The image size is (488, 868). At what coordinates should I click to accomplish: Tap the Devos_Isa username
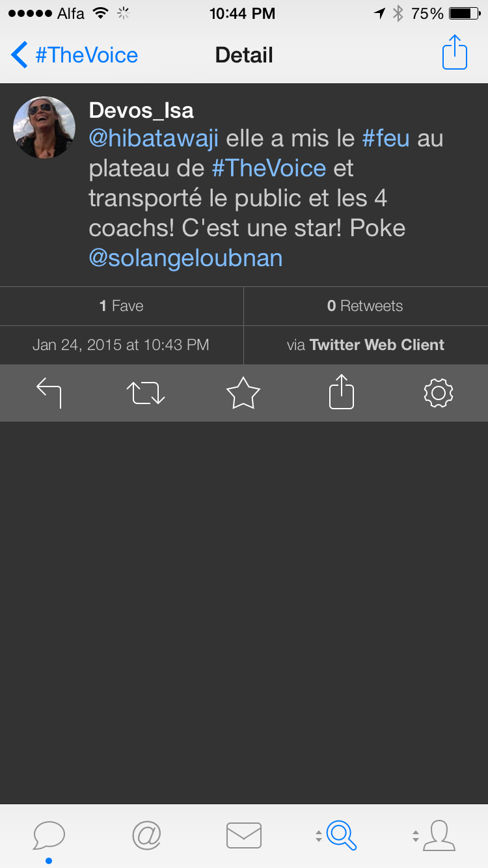[x=141, y=110]
